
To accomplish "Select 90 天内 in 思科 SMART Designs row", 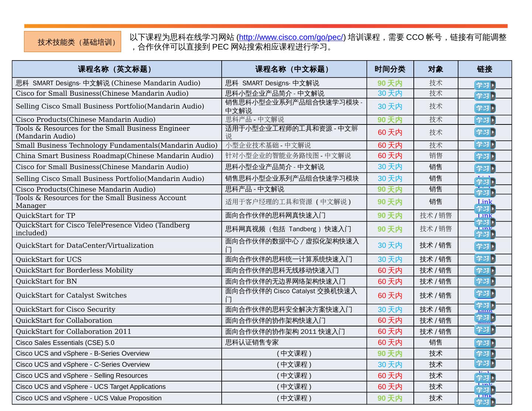I will pyautogui.click(x=390, y=83).
